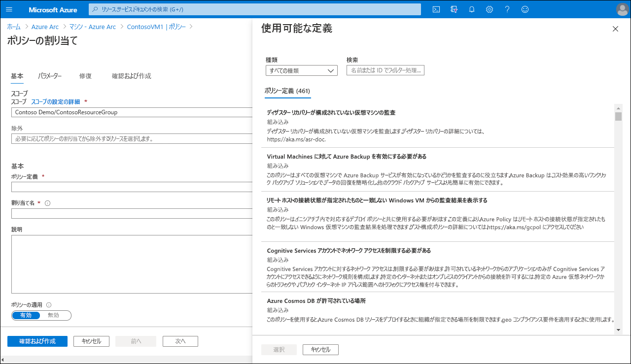Select the ポリシー定義 (461) tab
This screenshot has height=364, width=631.
click(x=287, y=91)
